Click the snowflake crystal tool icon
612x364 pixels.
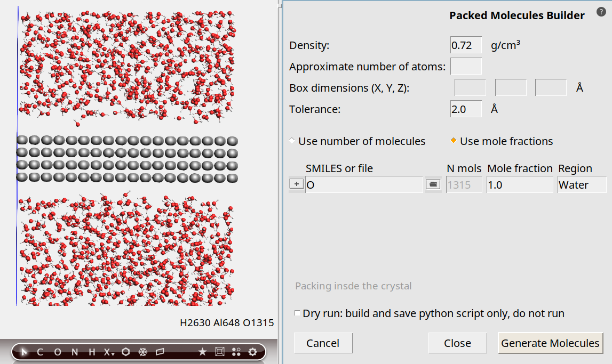(x=143, y=352)
